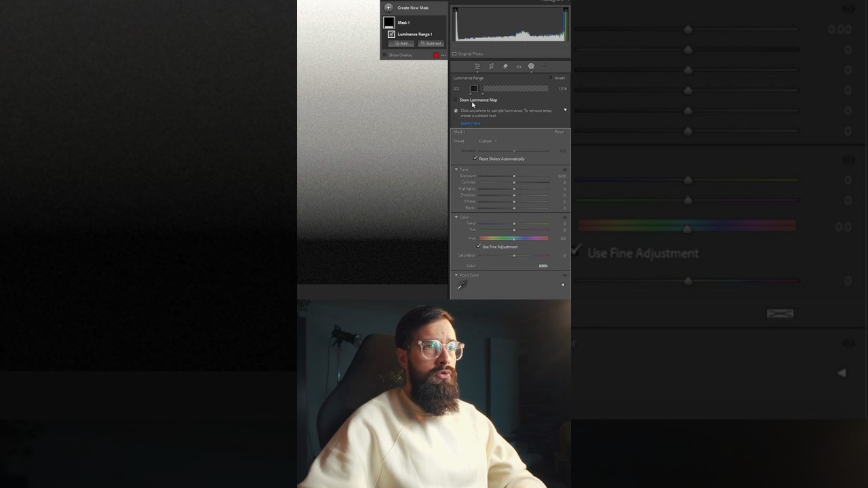The height and width of the screenshot is (488, 868).
Task: Click the Tint slider handle
Action: pos(514,230)
